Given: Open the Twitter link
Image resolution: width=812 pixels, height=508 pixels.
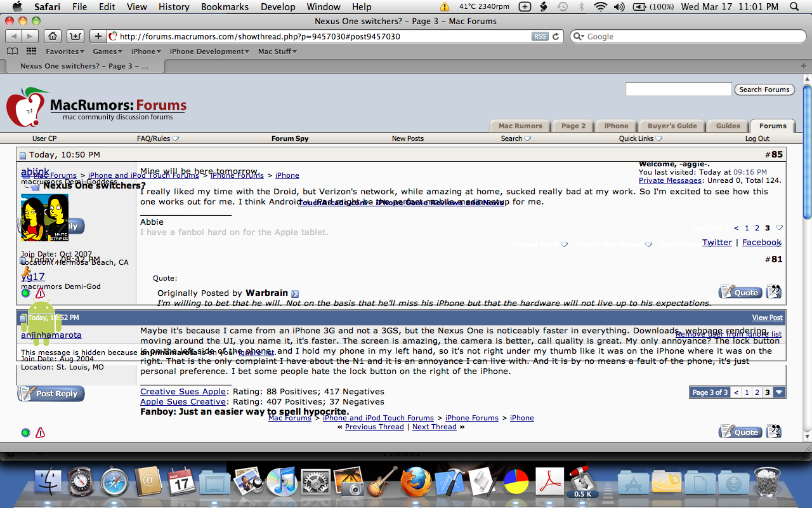Looking at the screenshot, I should (x=717, y=243).
